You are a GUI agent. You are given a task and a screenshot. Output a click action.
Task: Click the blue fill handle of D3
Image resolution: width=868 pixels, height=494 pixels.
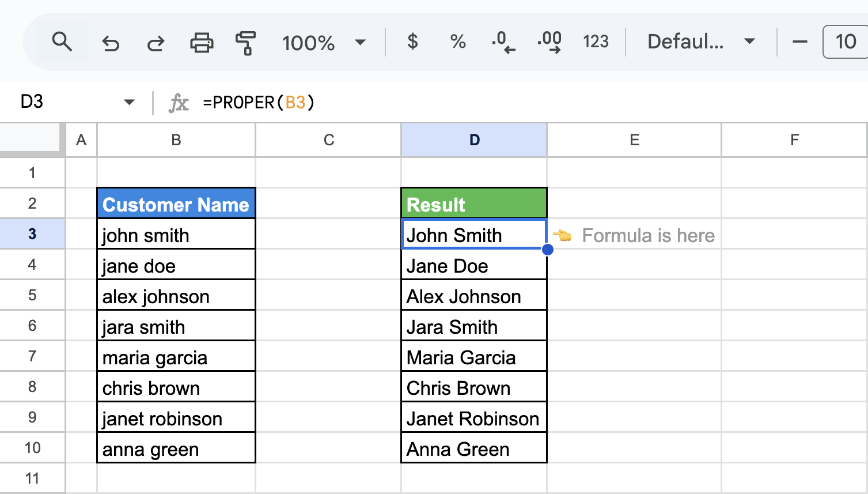pyautogui.click(x=547, y=249)
